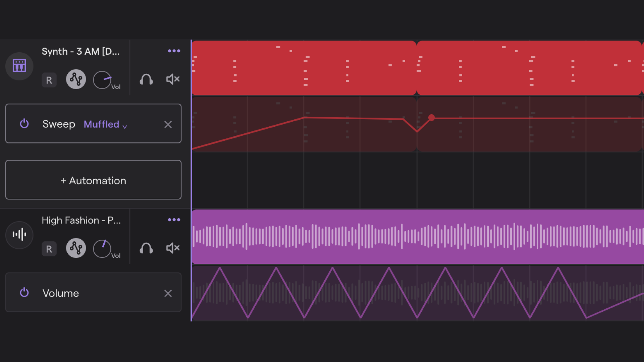
Task: Select the High Fashion track name
Action: 81,220
